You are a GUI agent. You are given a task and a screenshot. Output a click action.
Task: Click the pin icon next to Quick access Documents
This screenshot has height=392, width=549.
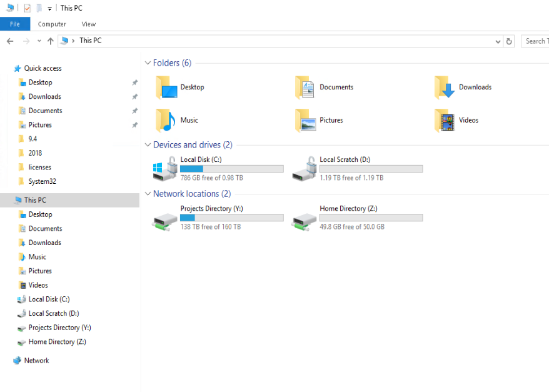(x=135, y=111)
